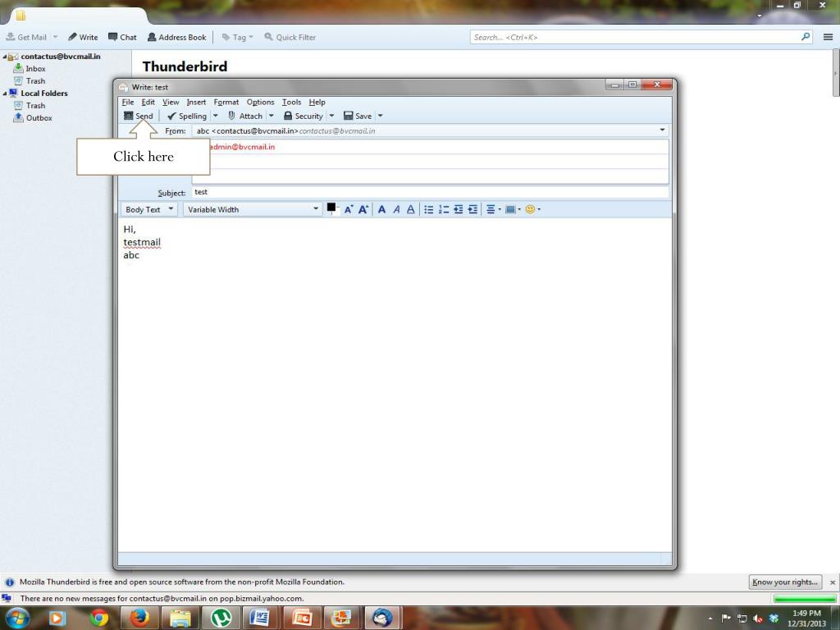Expand the Spelling dropdown arrow
840x630 pixels.
point(216,116)
